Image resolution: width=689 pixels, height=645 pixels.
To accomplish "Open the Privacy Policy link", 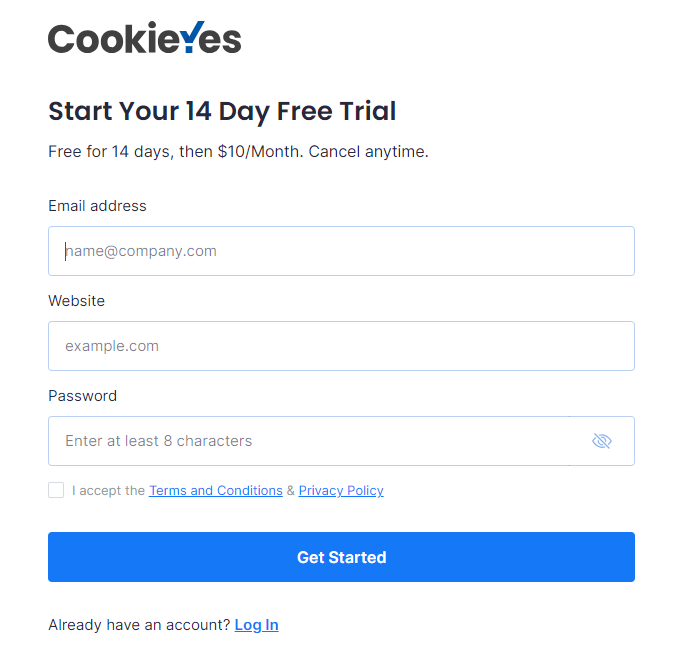I will tap(341, 491).
